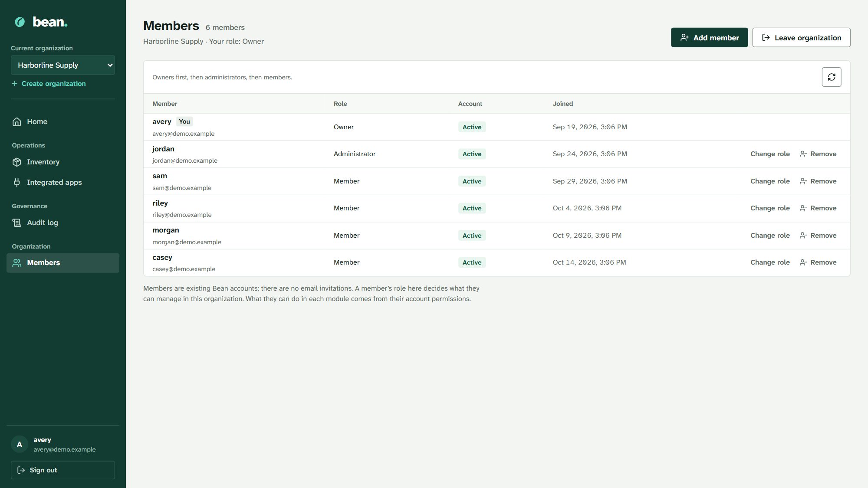Click the remove-user icon in morgan's row
868x488 pixels.
[x=803, y=236]
